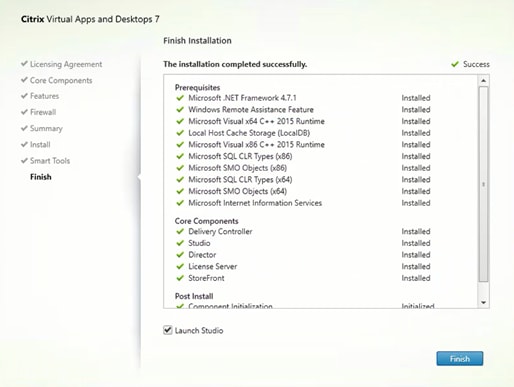This screenshot has width=514, height=387.
Task: Click the Core Components section heading in list
Action: click(x=207, y=221)
